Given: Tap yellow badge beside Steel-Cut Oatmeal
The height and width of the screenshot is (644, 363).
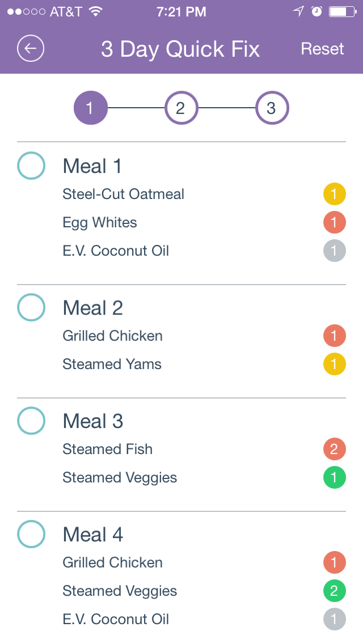Looking at the screenshot, I should [334, 194].
